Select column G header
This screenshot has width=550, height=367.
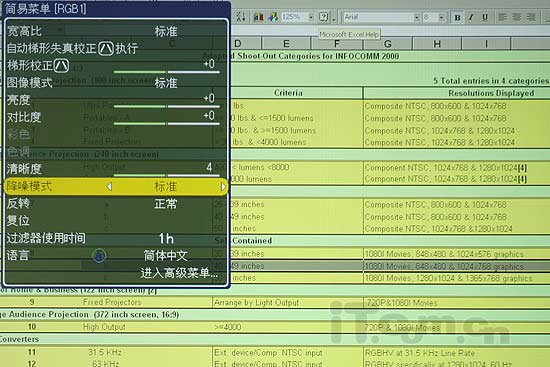coord(388,44)
